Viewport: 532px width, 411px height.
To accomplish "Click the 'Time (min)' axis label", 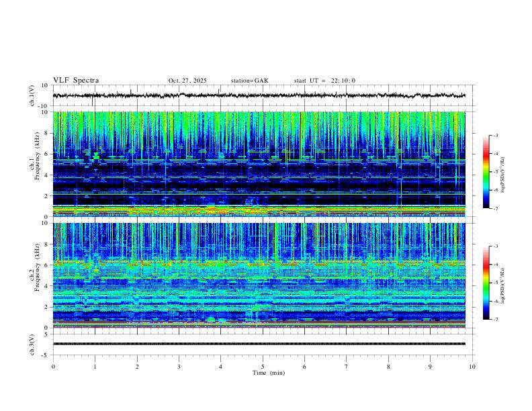I will click(x=269, y=373).
